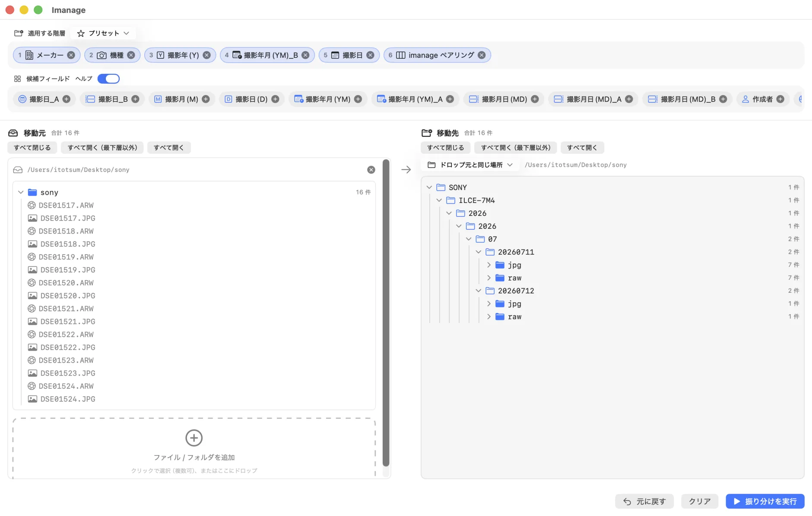Toggle the ヘルプ switch off
The image size is (812, 516).
tap(108, 79)
